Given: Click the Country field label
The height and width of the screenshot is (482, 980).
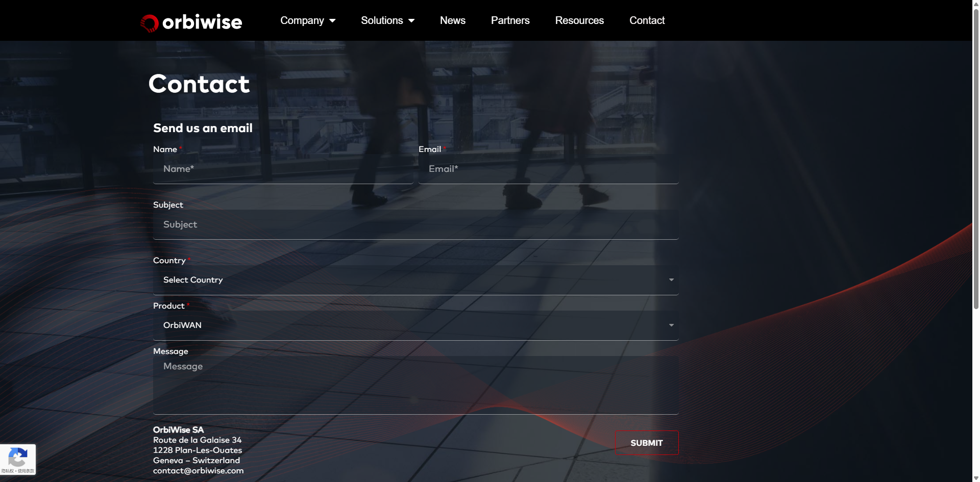Looking at the screenshot, I should [x=169, y=261].
